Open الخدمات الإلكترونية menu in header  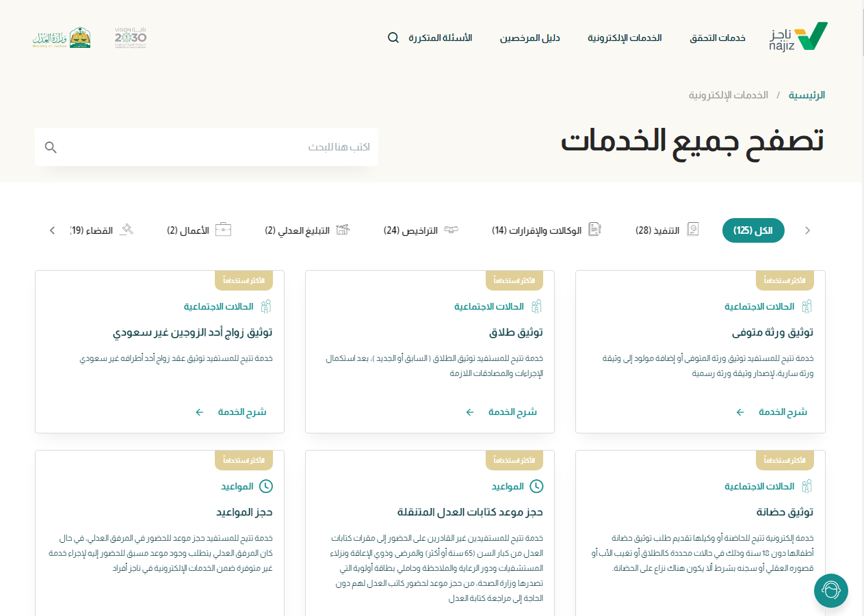tap(625, 38)
